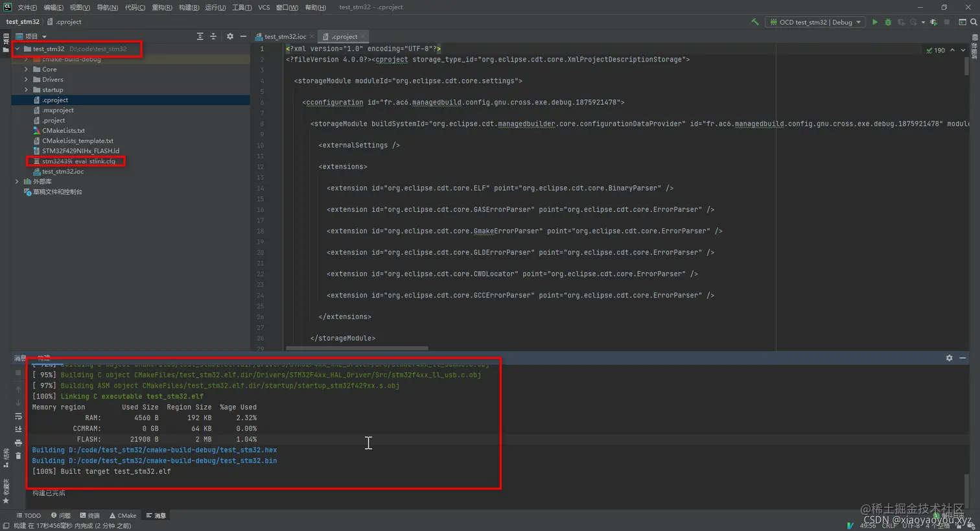The image size is (980, 531).
Task: Click the terminal-window icon beside the search magnifier
Action: 962,22
